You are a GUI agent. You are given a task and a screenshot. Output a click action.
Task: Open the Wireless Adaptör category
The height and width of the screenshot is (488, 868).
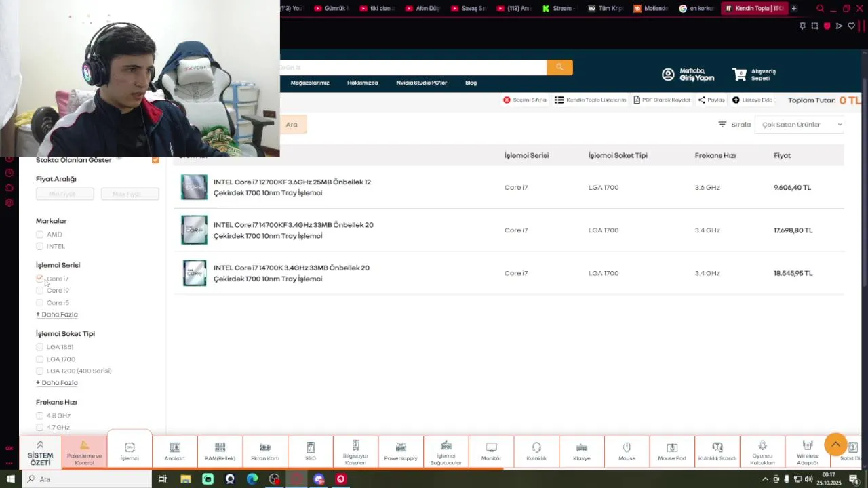(808, 451)
